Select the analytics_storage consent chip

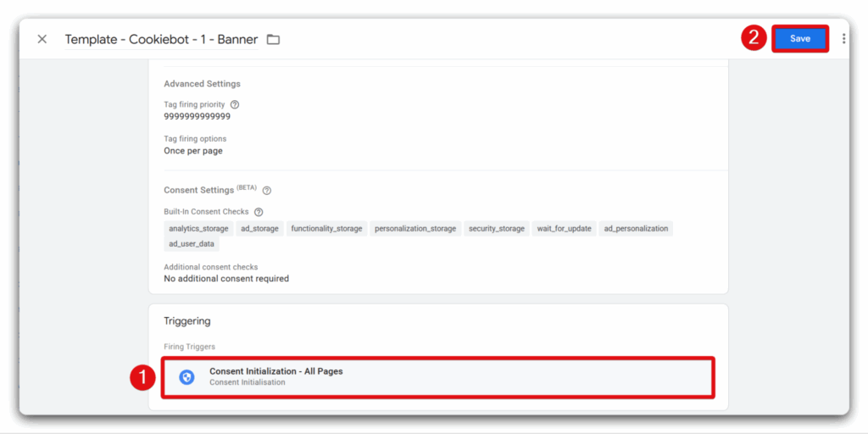[198, 229]
